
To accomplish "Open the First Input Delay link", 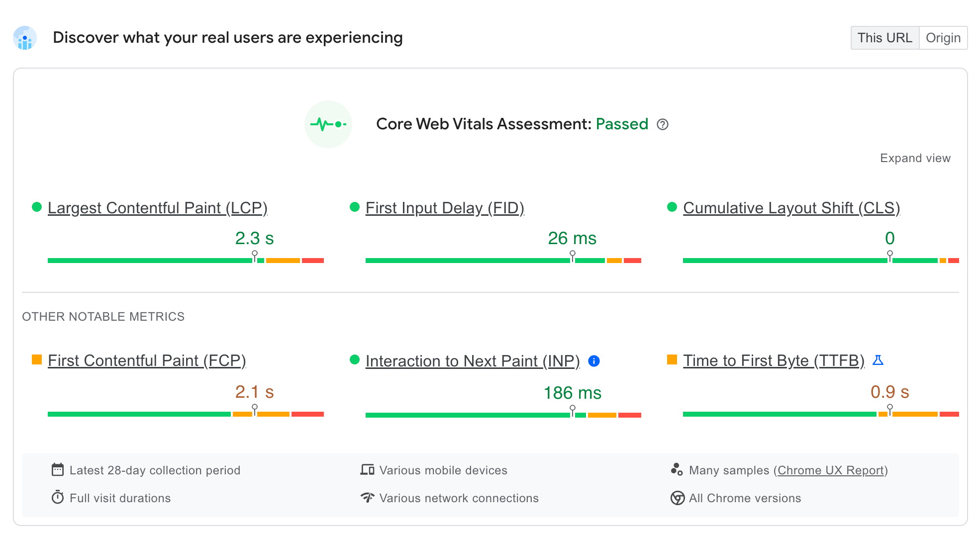I will click(x=445, y=208).
